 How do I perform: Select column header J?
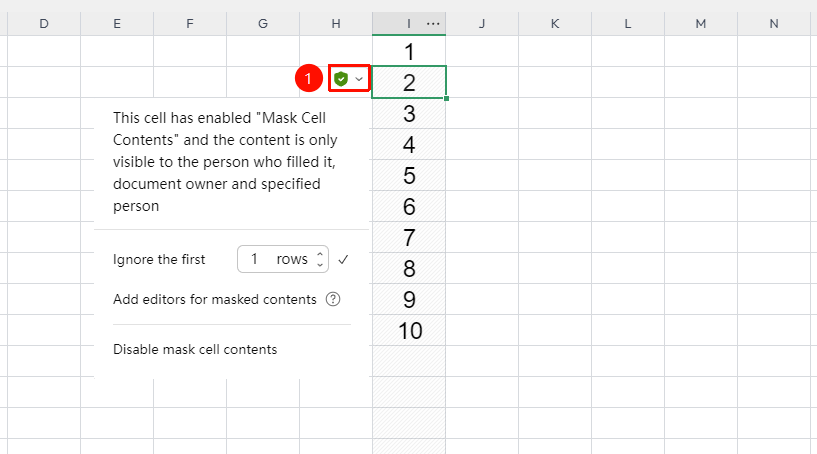click(482, 23)
